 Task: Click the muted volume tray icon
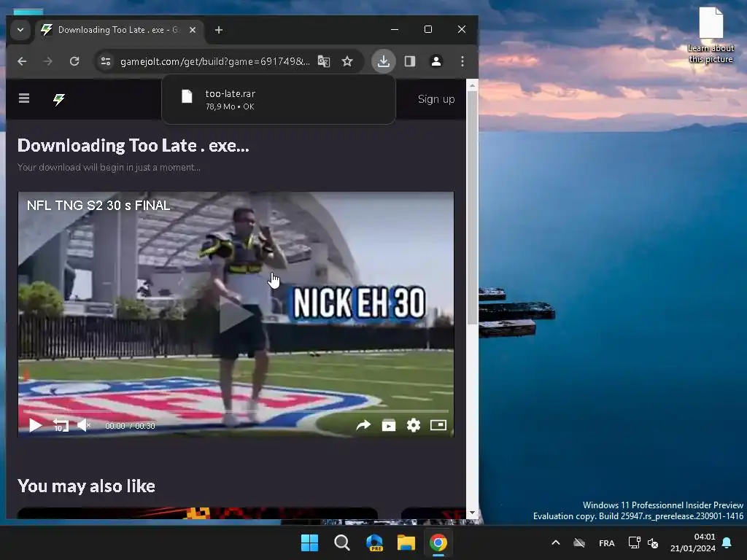[653, 542]
